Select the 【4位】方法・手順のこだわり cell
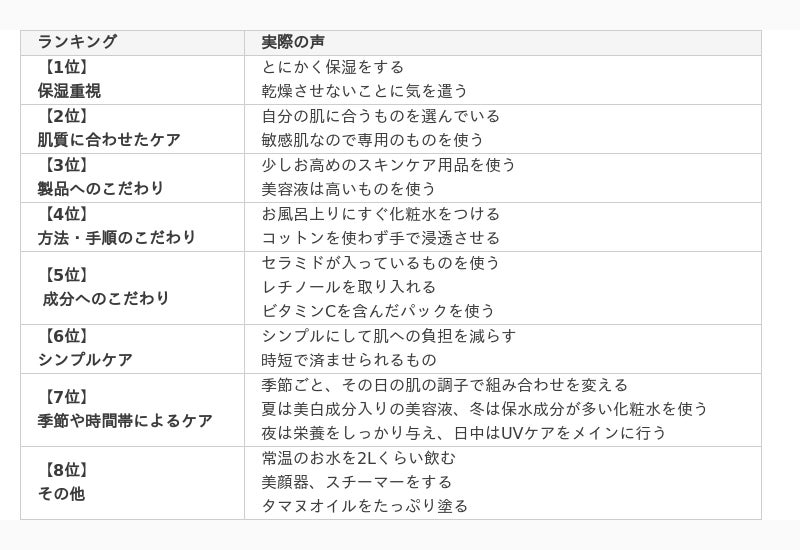 pos(132,227)
